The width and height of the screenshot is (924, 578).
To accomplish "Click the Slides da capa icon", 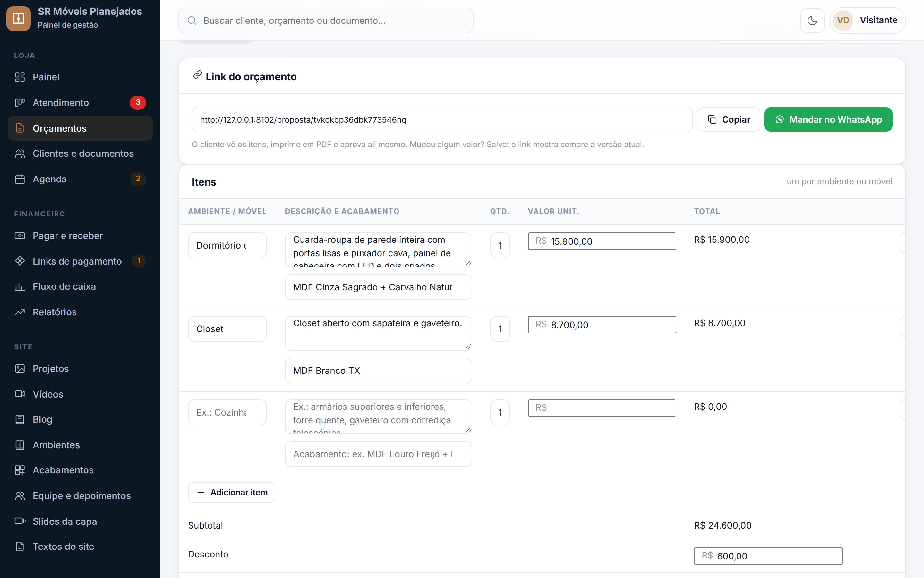I will 20,521.
